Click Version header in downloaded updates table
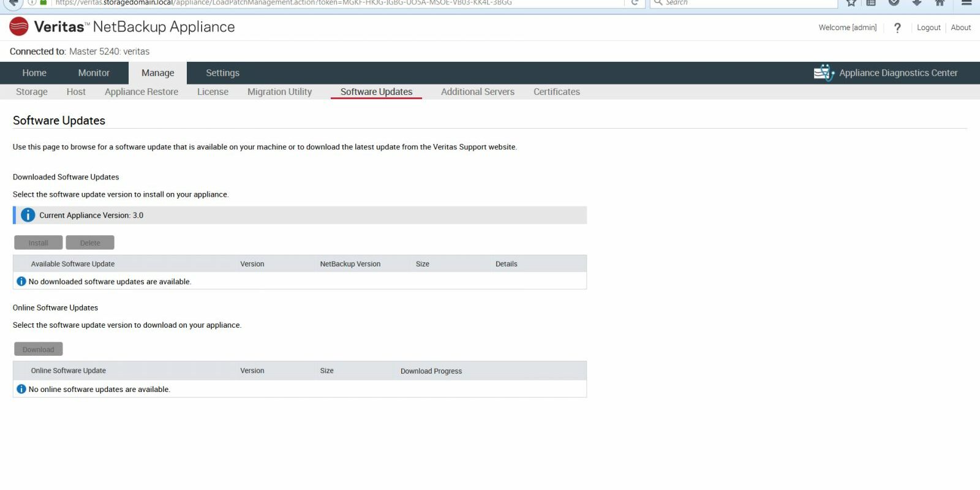 coord(252,264)
